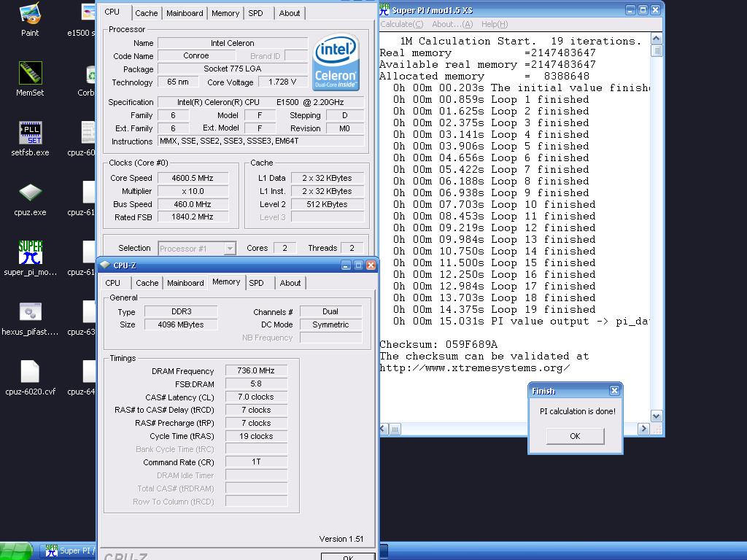Close the lower CPU-Z window

point(371,265)
